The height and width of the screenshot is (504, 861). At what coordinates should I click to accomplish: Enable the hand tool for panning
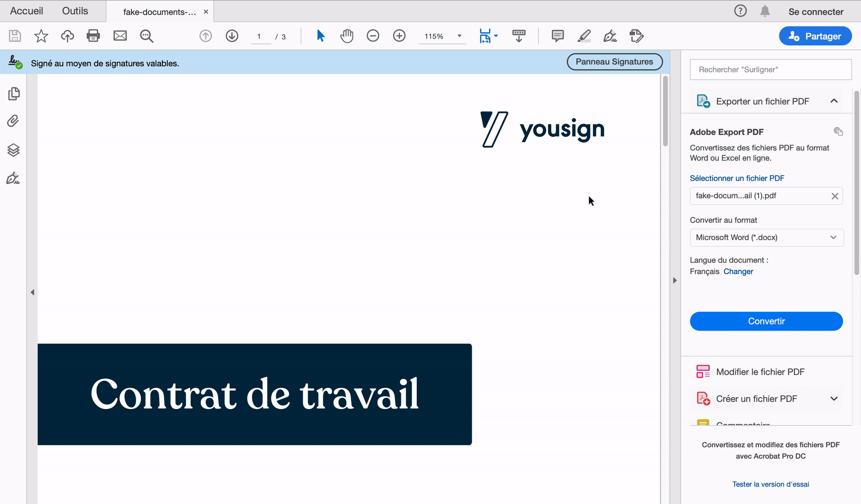click(347, 36)
